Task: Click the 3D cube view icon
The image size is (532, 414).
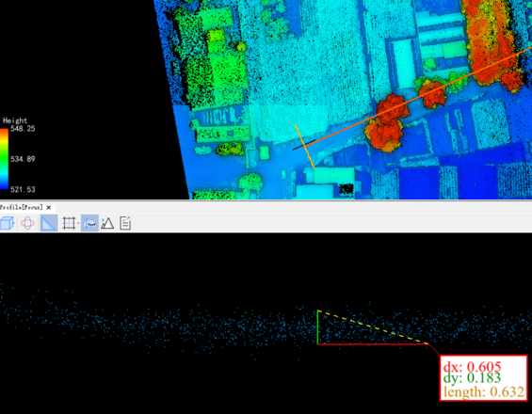Action: pos(7,223)
